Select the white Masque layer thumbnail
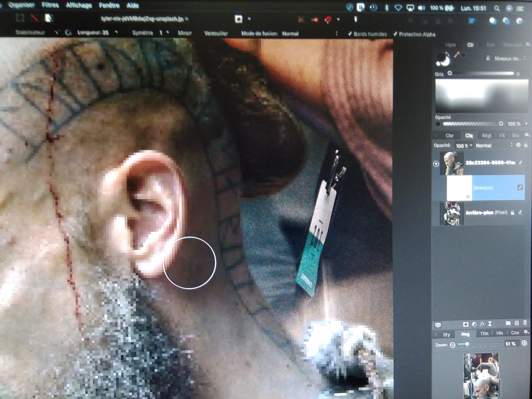The image size is (532, 399). click(459, 188)
